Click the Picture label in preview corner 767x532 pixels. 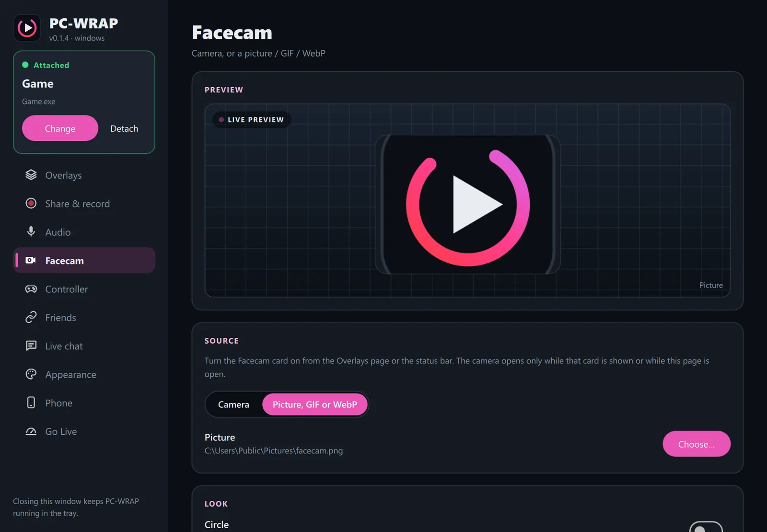pos(711,285)
